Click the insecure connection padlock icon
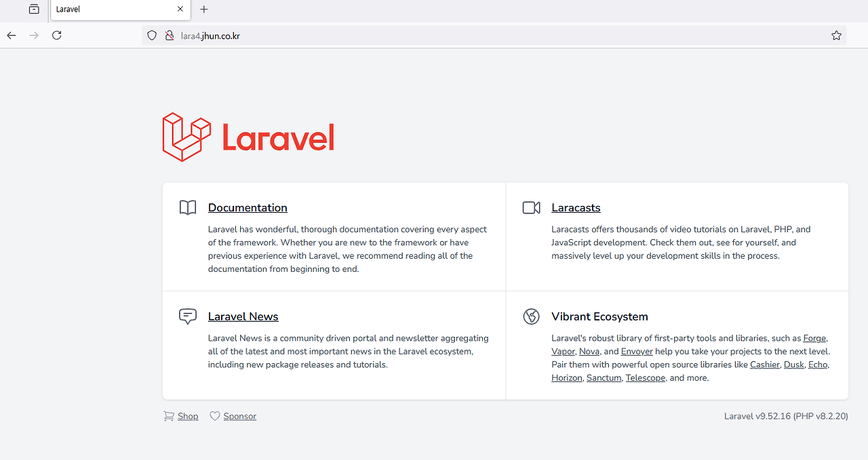This screenshot has height=460, width=868. click(170, 35)
